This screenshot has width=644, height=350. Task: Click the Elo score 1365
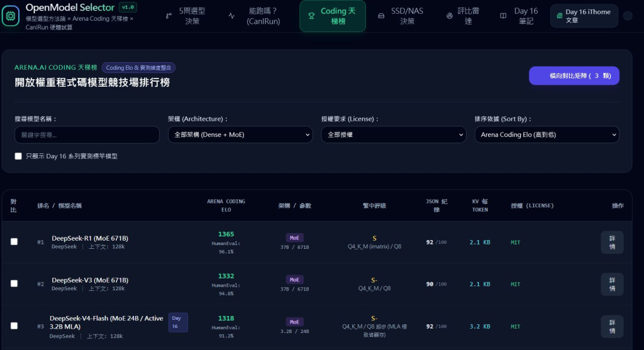[x=226, y=234]
